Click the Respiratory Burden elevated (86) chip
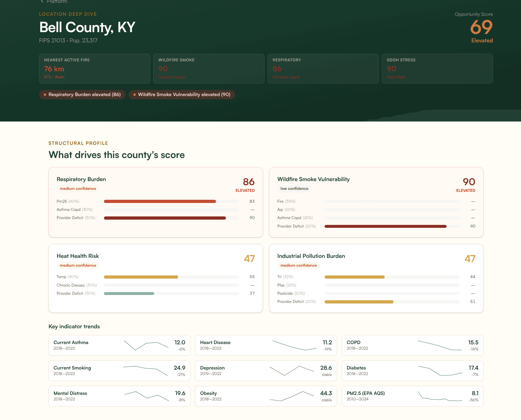This screenshot has width=521, height=420. 82,94
